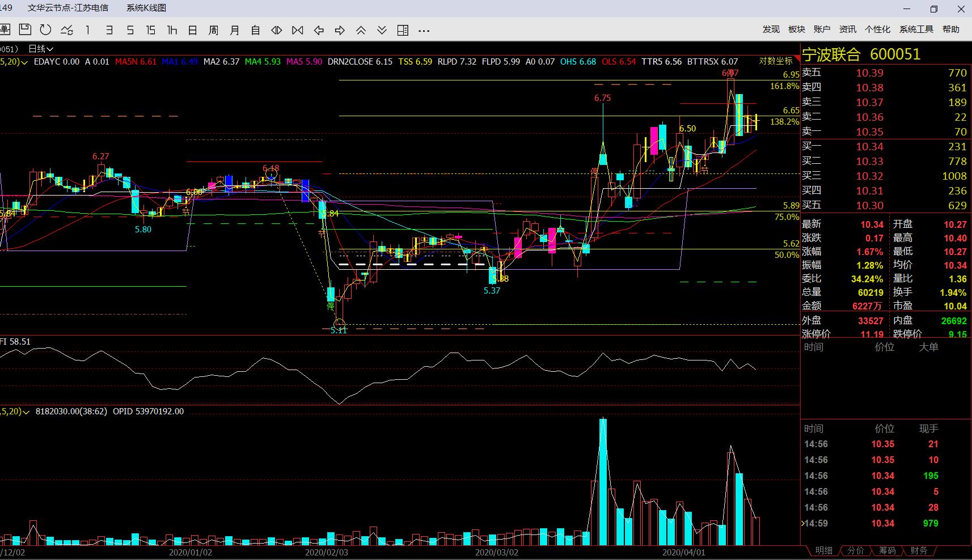Toggle the 对数坐标 logarithmic scale option
972x560 pixels.
(x=776, y=61)
